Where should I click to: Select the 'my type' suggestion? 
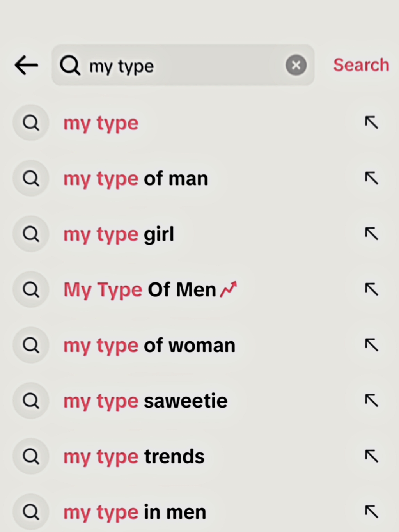[x=101, y=123]
